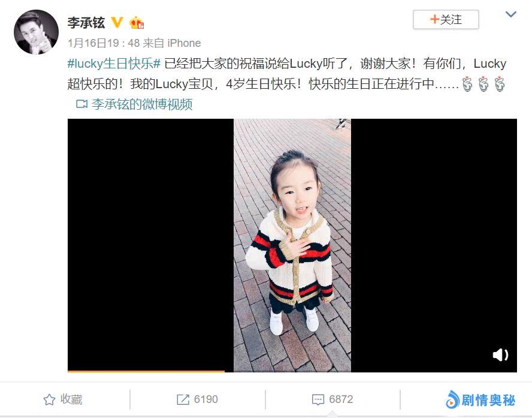Image resolution: width=532 pixels, height=418 pixels.
Task: Click the orange V verified badge
Action: coord(117,22)
